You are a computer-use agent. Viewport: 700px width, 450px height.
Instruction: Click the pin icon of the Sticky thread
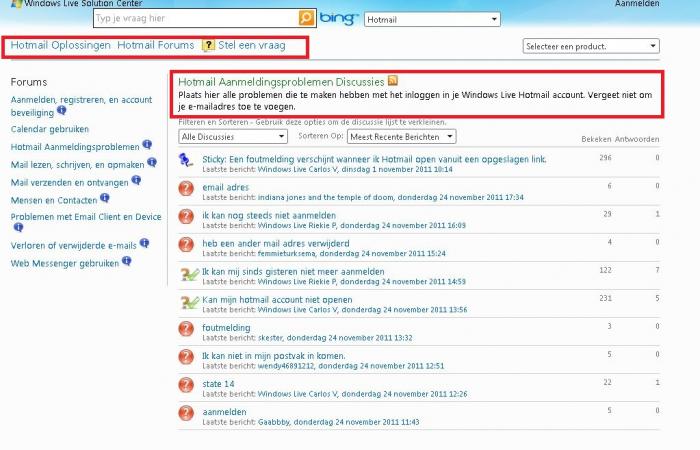(186, 160)
